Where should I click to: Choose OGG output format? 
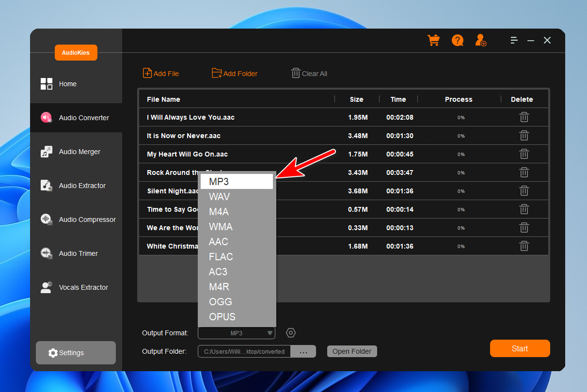click(x=237, y=302)
